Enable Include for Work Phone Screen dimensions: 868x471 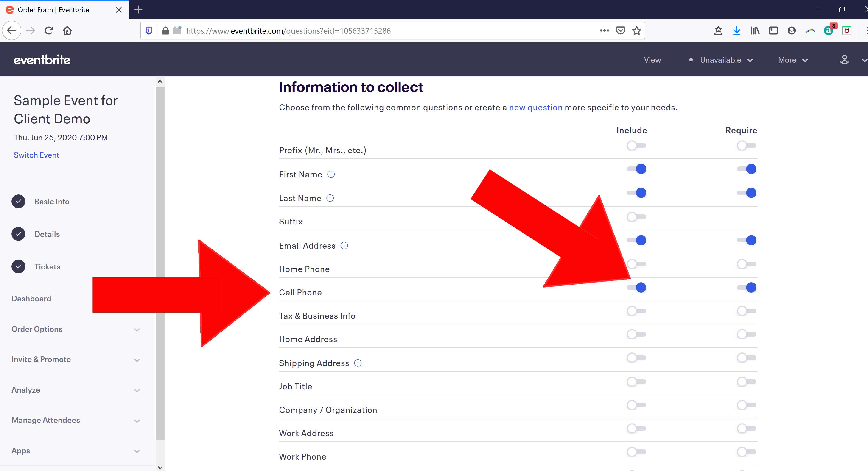click(x=636, y=452)
